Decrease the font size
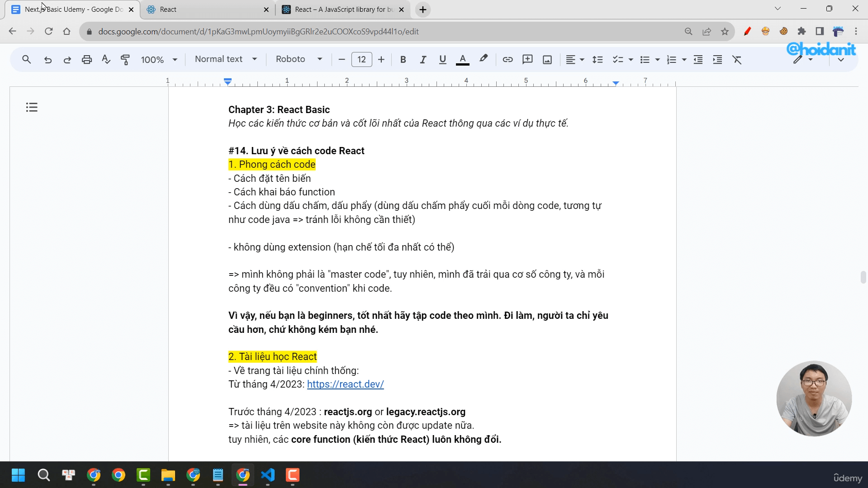The height and width of the screenshot is (488, 868). 342,59
